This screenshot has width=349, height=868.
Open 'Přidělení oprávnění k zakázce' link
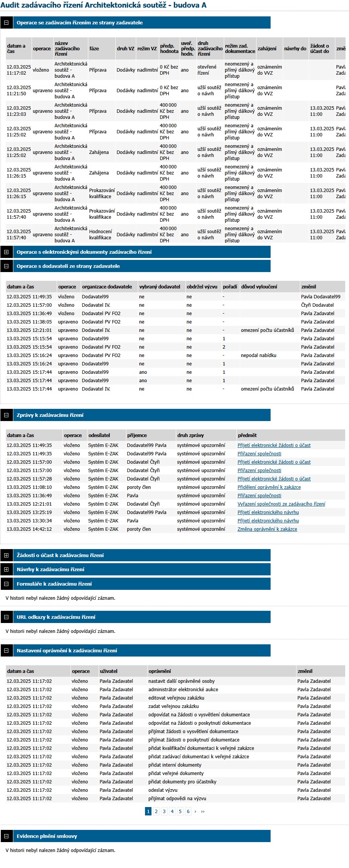(x=269, y=487)
